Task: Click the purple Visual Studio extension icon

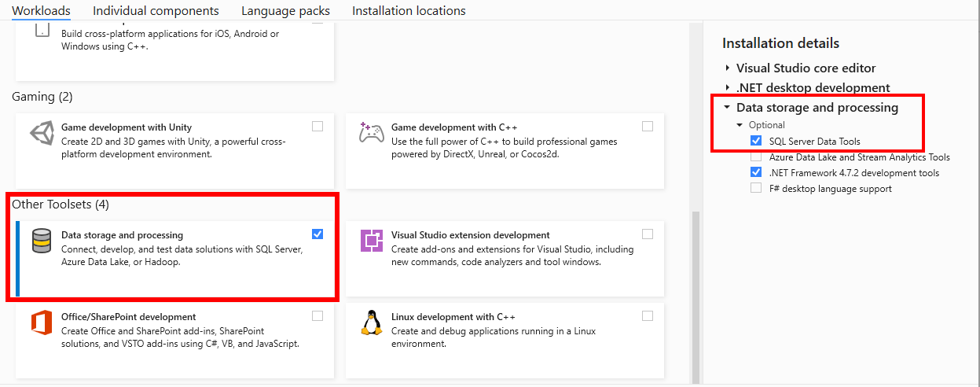Action: click(372, 240)
